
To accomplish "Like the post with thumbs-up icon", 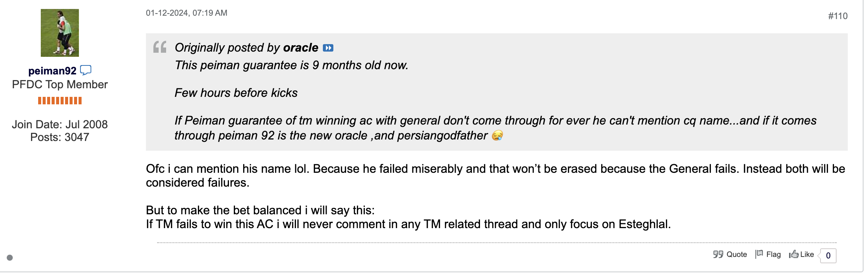I will click(x=801, y=255).
